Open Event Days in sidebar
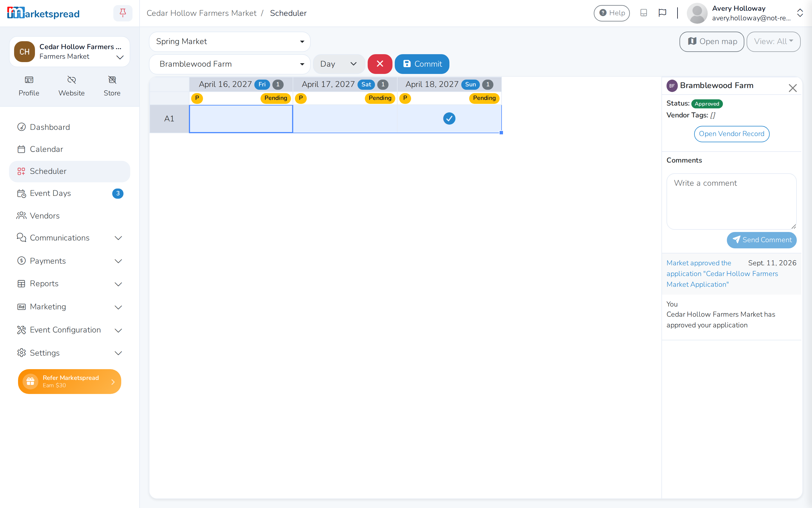 [69, 194]
